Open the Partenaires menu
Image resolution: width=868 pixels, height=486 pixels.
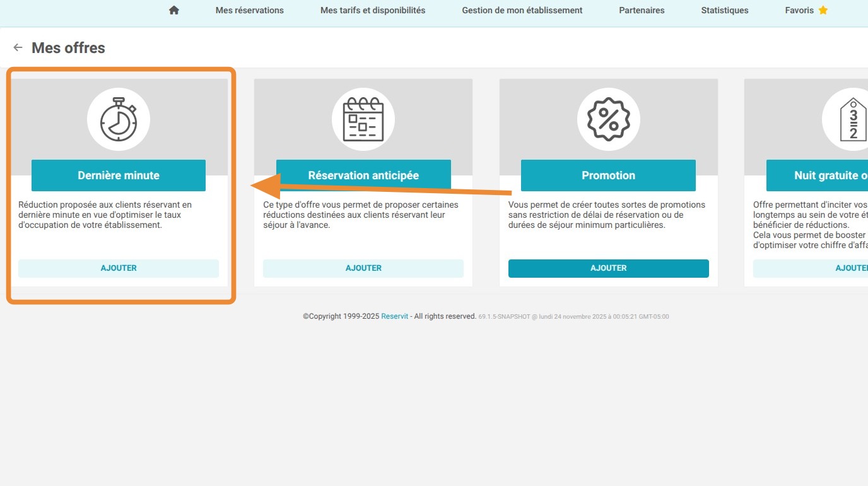(642, 10)
